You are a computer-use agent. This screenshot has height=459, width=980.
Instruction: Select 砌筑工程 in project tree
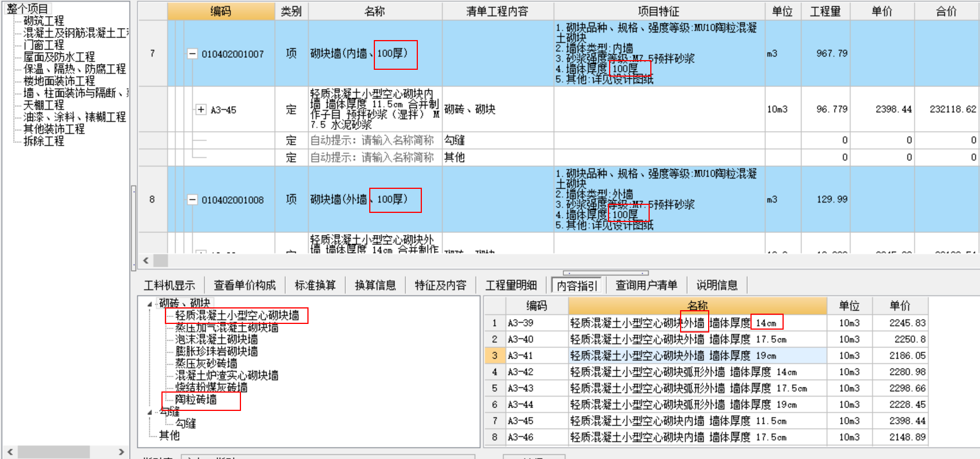44,21
